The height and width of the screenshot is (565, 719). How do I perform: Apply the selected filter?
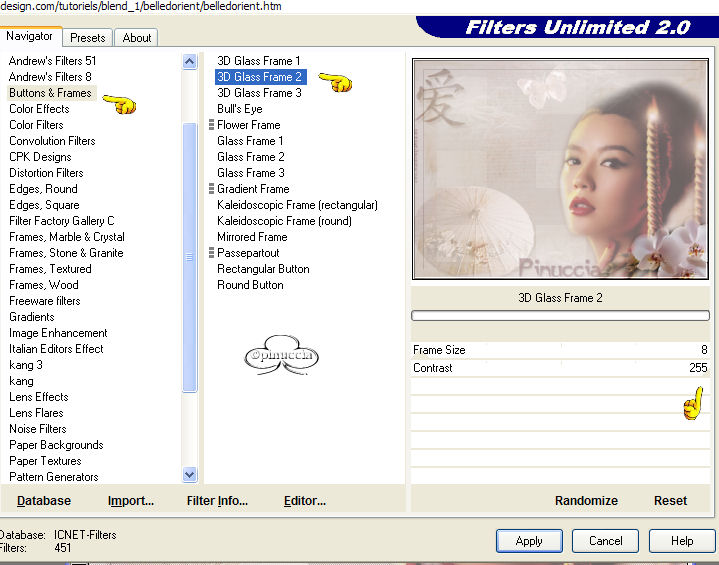529,541
